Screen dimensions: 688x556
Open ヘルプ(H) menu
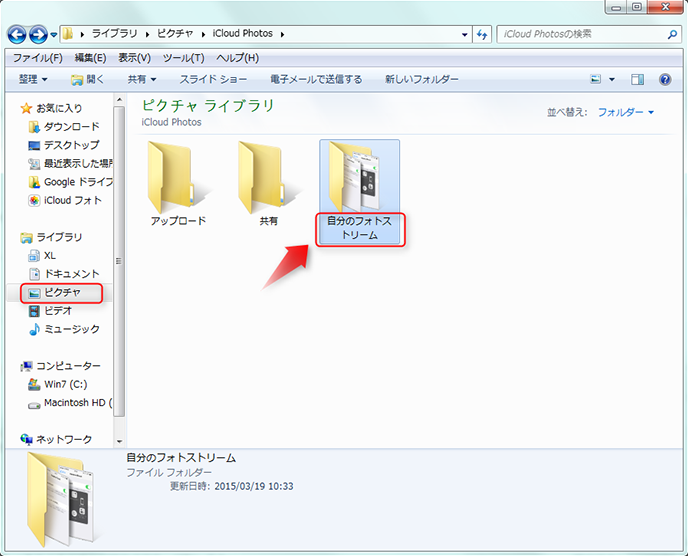click(x=237, y=58)
